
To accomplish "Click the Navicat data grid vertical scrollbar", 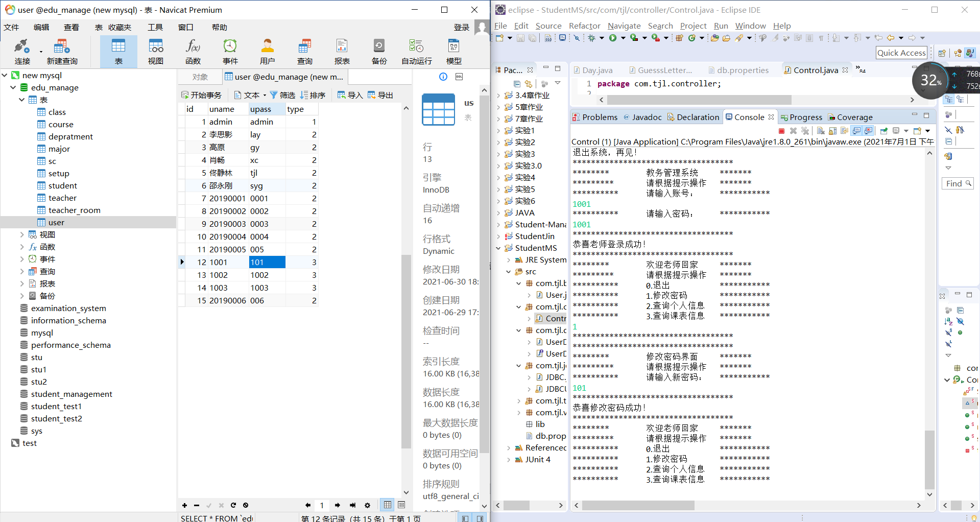I will (x=406, y=352).
